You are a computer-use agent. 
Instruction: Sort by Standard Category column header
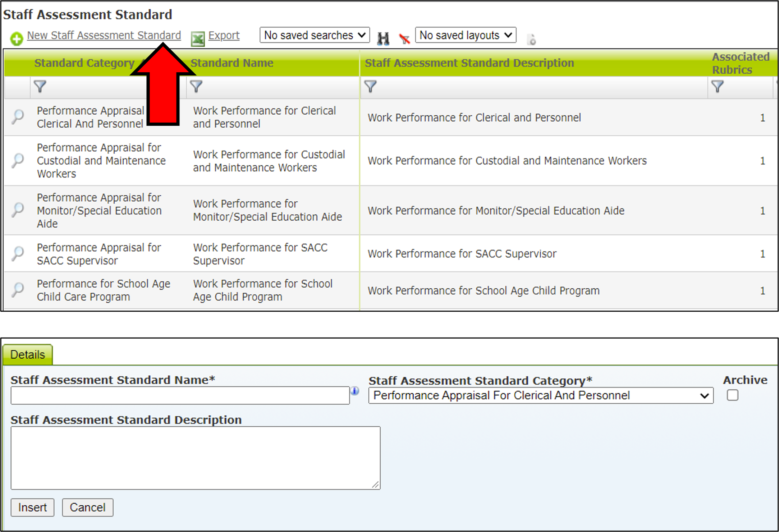[x=84, y=63]
